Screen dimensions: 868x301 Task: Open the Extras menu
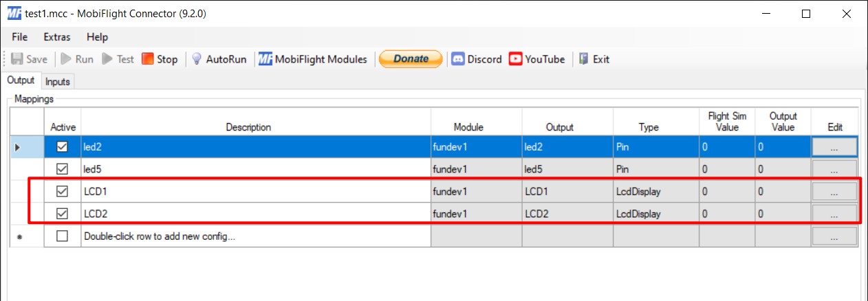click(x=57, y=37)
